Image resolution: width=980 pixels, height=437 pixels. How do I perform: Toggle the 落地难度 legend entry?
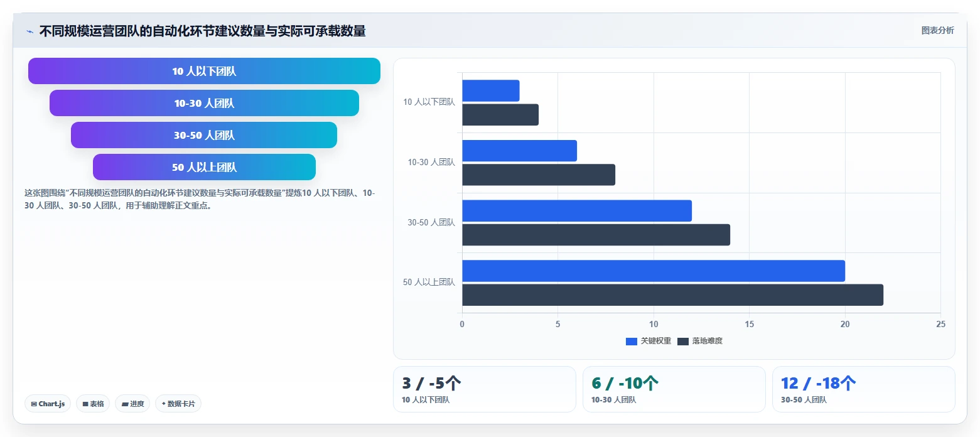click(700, 341)
